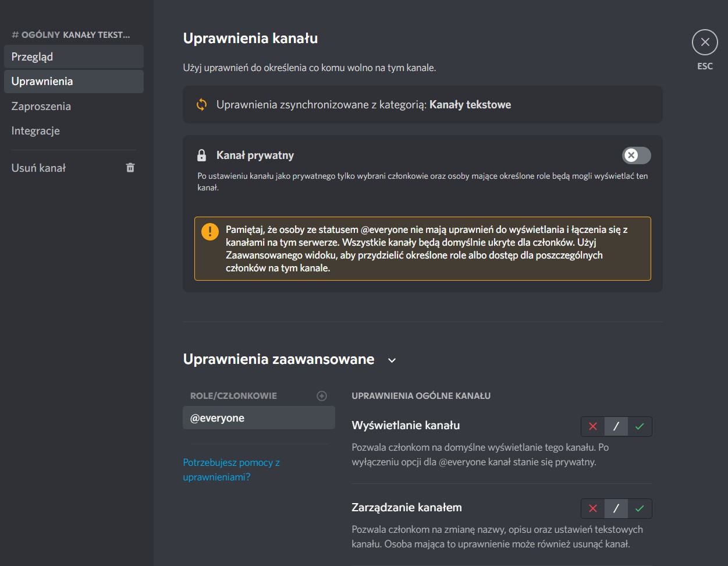The height and width of the screenshot is (566, 728).
Task: Click Usuń kanał to delete channel
Action: pyautogui.click(x=39, y=168)
